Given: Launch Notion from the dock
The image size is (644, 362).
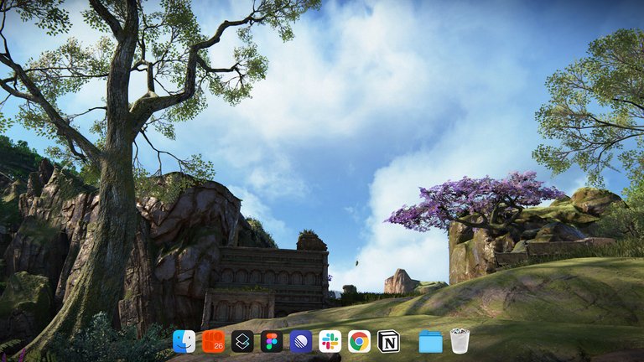Looking at the screenshot, I should 388,342.
